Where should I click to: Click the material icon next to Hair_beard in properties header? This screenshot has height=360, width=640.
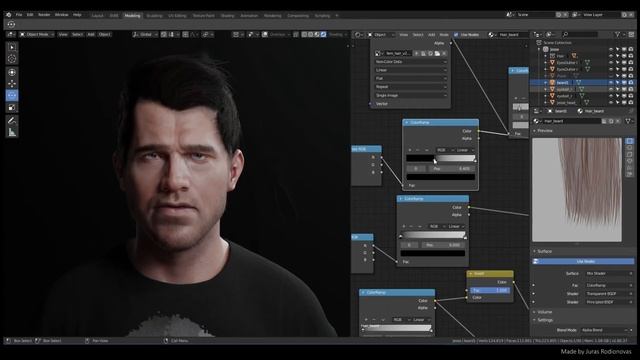pos(580,111)
